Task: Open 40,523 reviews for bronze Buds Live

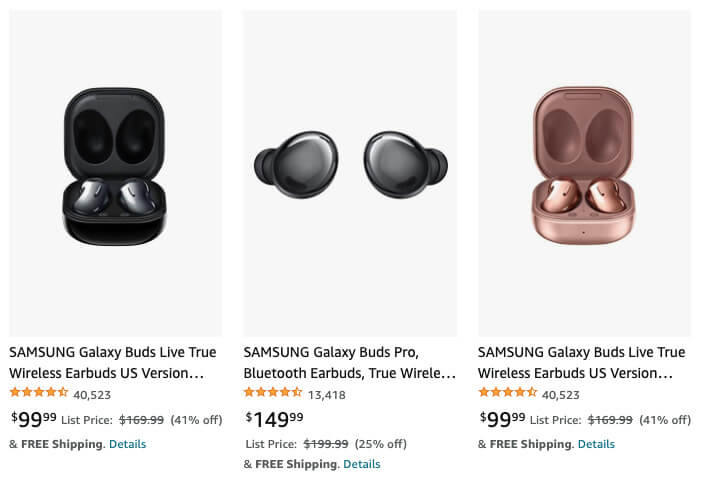Action: click(x=561, y=394)
